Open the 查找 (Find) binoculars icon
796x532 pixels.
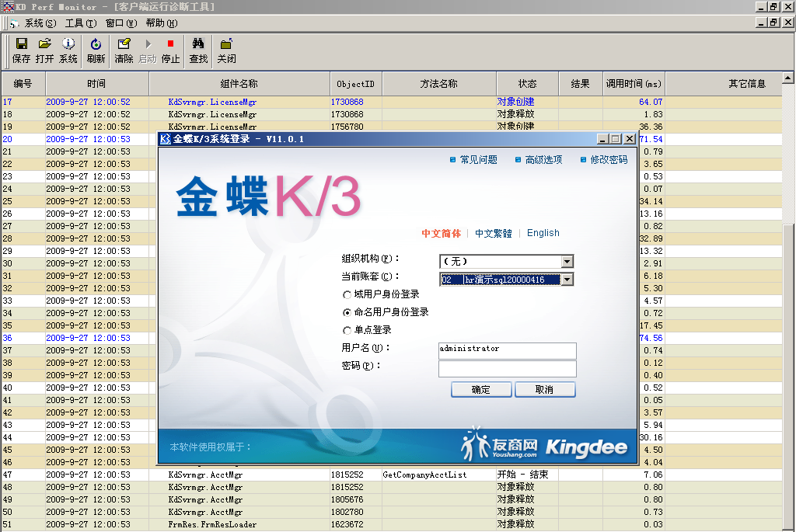coord(198,45)
